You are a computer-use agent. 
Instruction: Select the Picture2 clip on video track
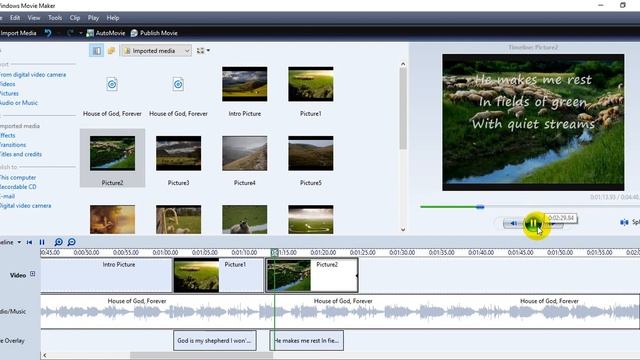coord(312,275)
